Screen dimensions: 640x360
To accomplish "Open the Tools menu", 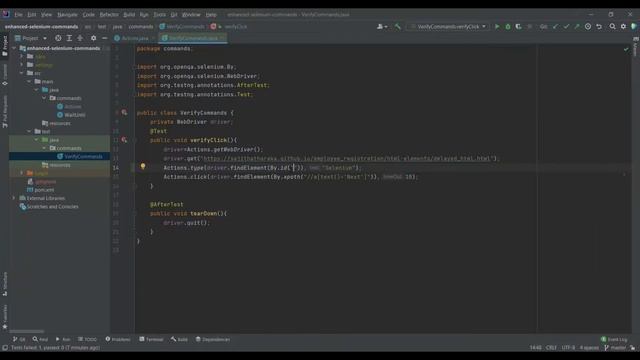I will 160,15.
